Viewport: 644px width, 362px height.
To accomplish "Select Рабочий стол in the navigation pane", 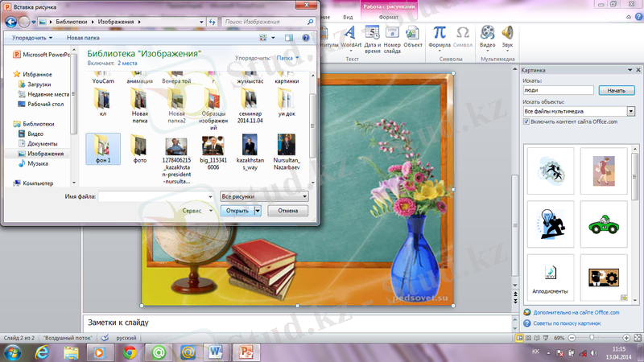I will [47, 104].
